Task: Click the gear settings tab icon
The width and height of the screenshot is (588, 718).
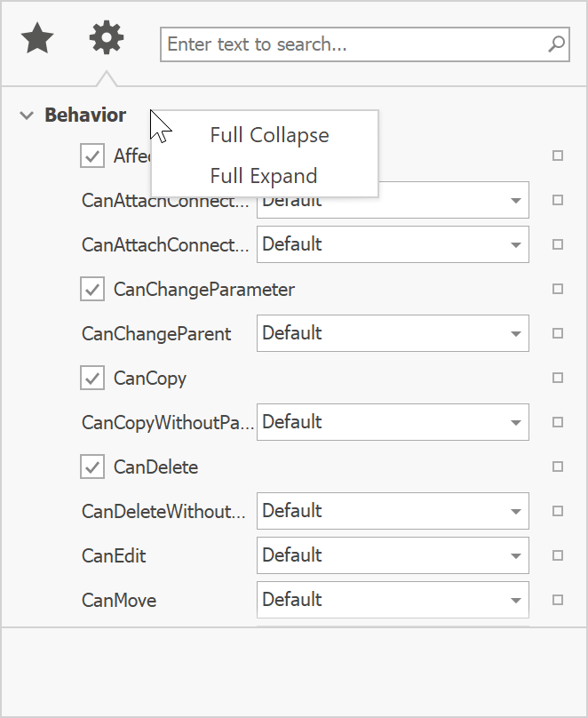Action: [107, 38]
